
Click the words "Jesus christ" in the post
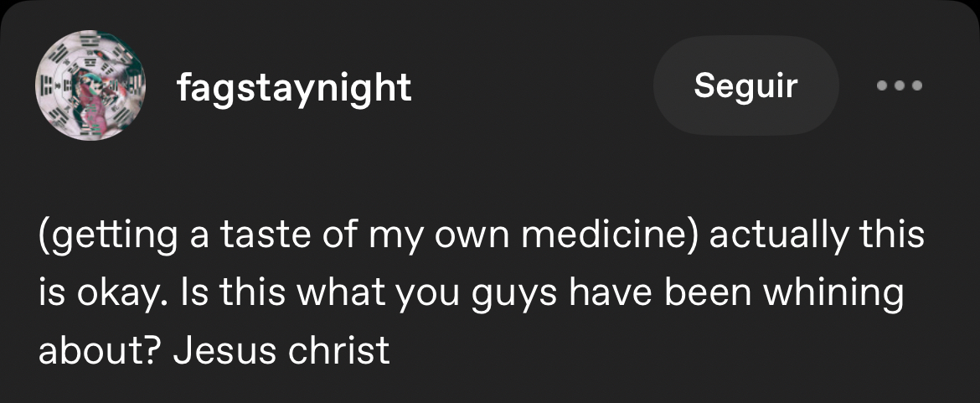coord(281,351)
